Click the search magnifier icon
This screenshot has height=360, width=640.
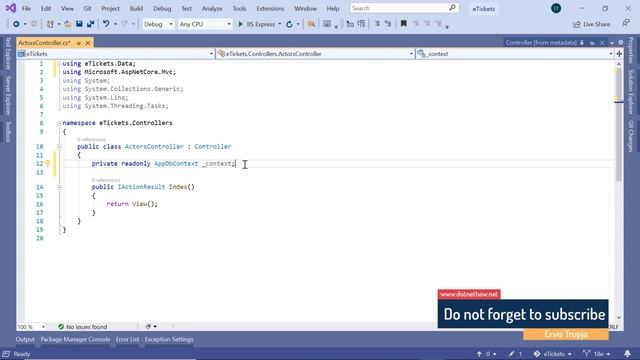click(452, 8)
